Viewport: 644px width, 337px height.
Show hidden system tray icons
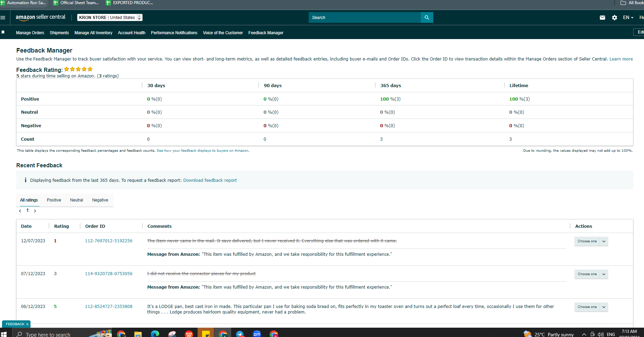pos(584,335)
